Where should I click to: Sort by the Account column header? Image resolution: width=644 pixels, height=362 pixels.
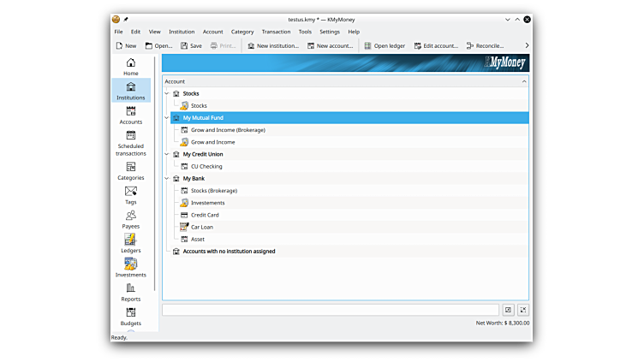click(343, 81)
